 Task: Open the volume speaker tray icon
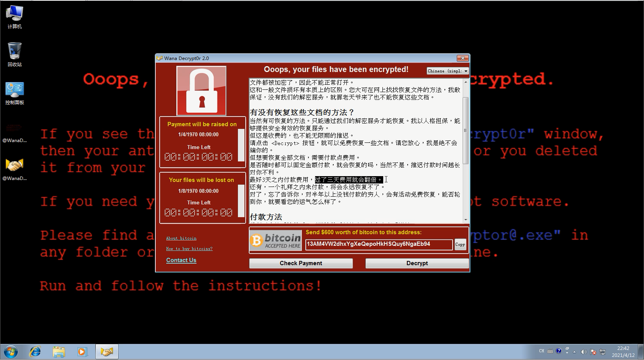pos(584,352)
